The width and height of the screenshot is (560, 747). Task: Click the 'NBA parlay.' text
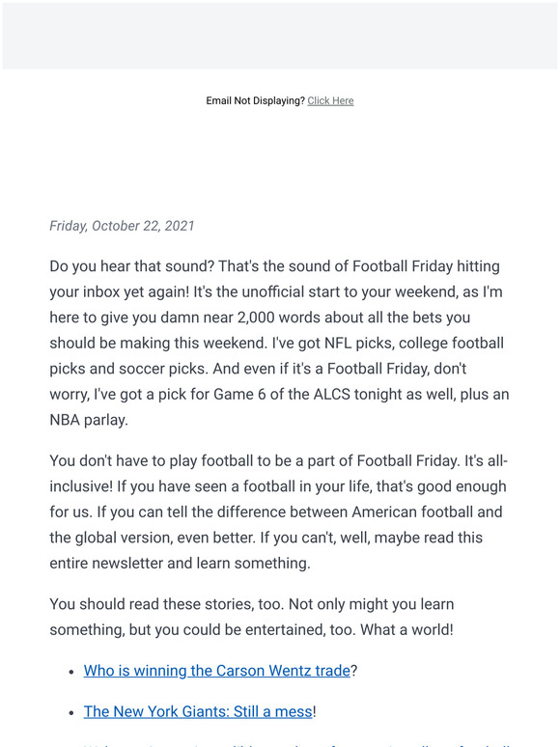point(89,420)
